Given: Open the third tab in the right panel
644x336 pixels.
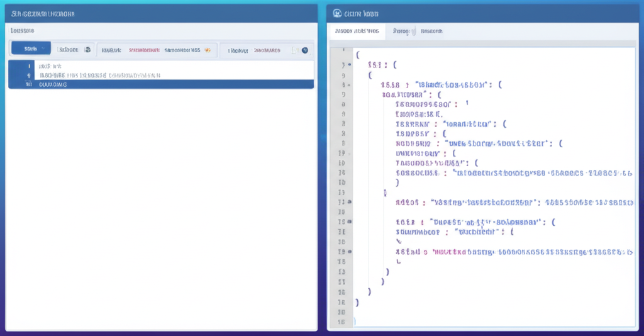Looking at the screenshot, I should (x=431, y=31).
